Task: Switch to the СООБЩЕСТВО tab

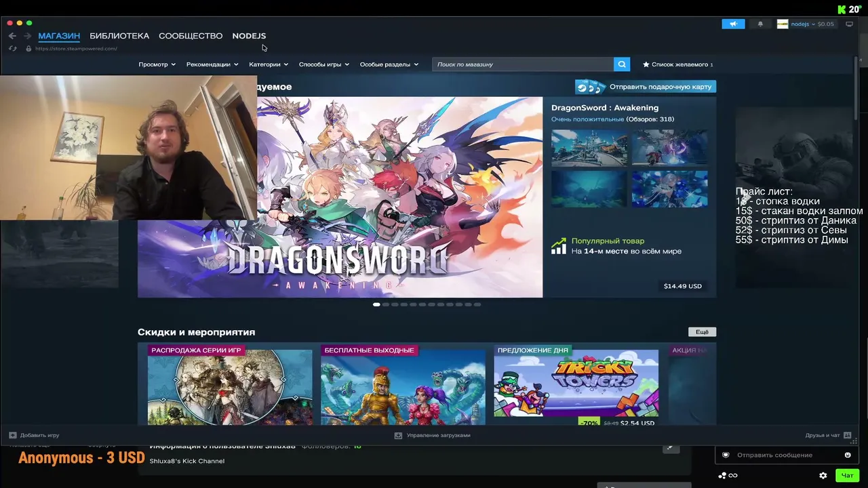Action: (x=191, y=36)
